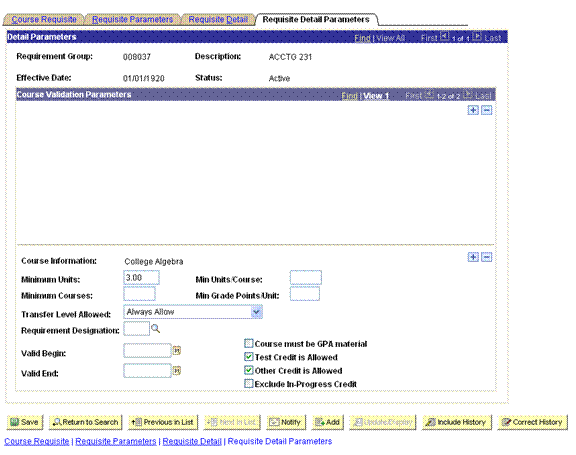
Task: Show next row in Detail Parameters bar
Action: (477, 36)
